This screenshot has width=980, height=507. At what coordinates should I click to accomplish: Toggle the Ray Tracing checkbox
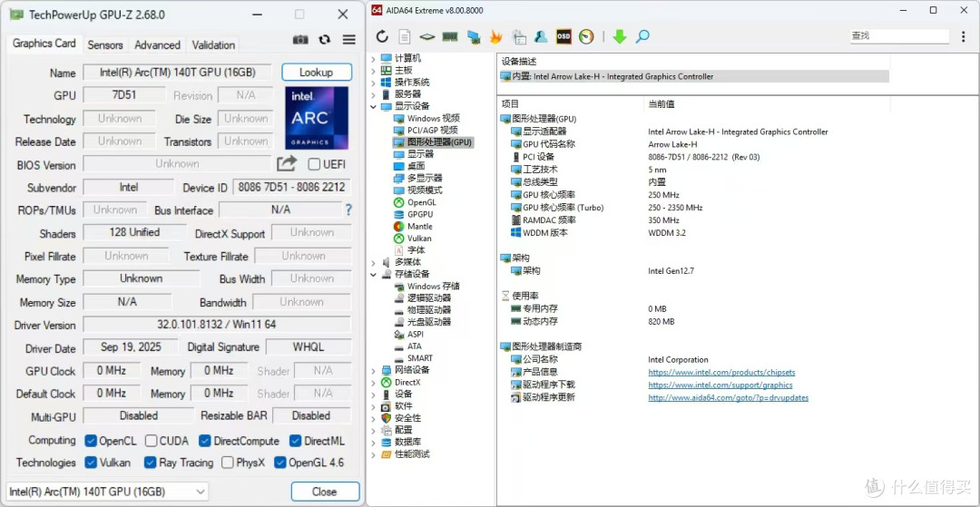pos(150,463)
